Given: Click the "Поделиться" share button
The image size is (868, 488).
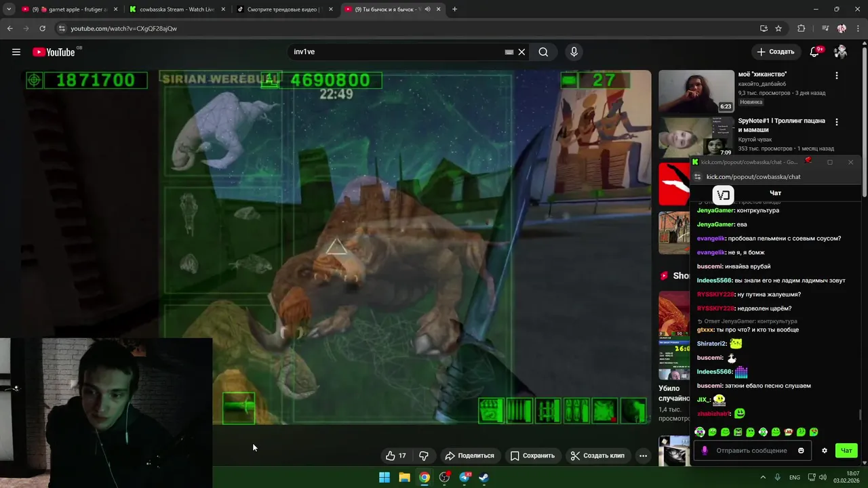Looking at the screenshot, I should coord(469,455).
